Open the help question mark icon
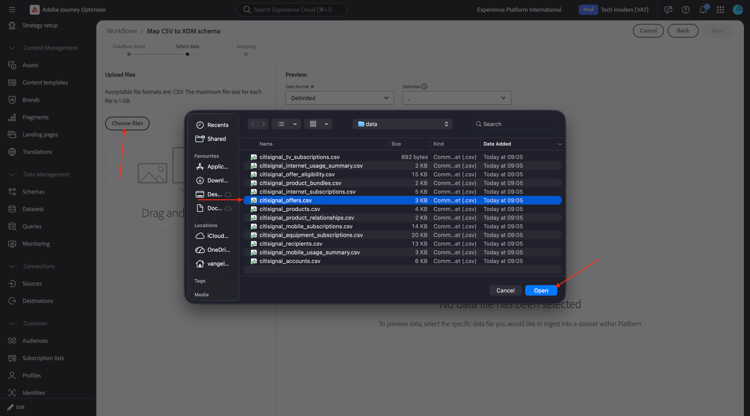 coord(685,10)
